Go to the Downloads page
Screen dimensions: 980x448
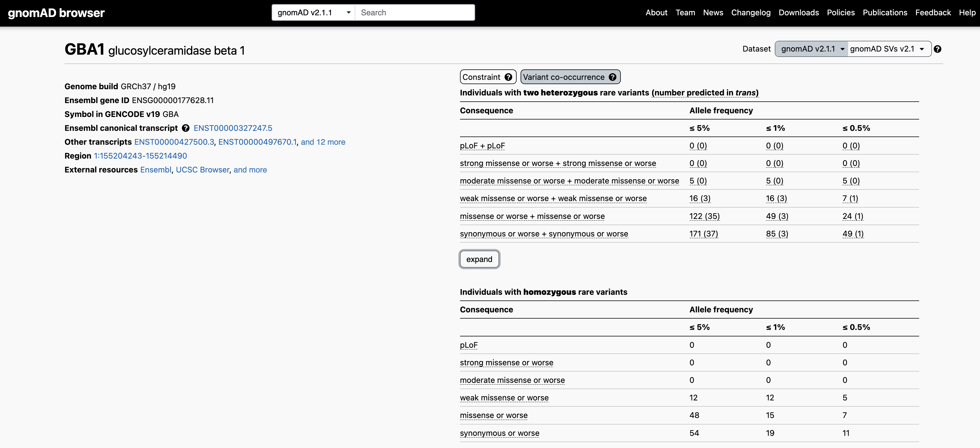(x=798, y=12)
